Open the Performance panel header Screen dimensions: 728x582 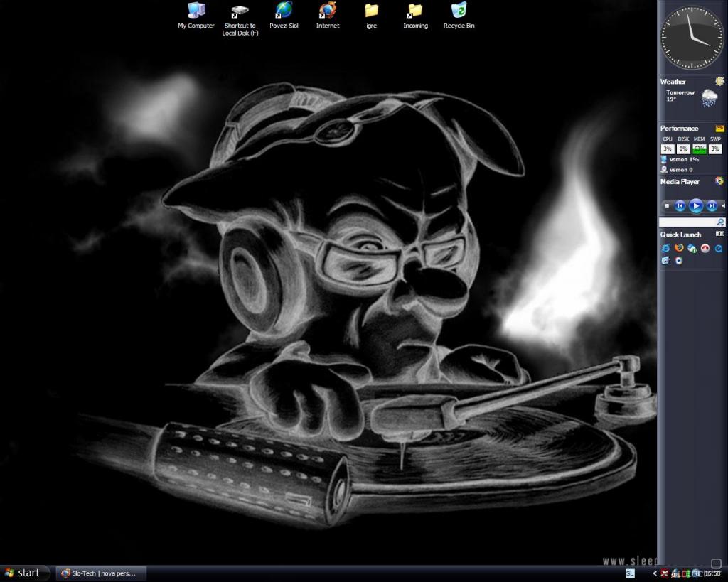coord(679,129)
